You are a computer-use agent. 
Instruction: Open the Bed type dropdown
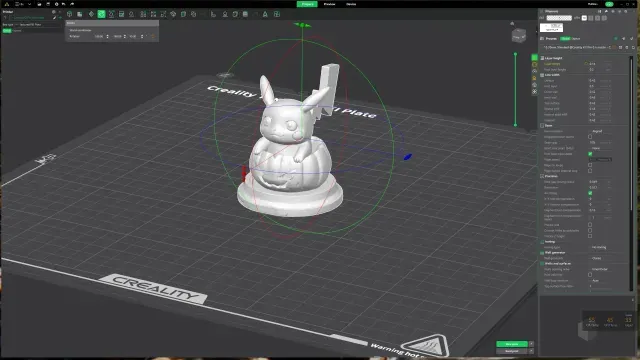pos(40,24)
